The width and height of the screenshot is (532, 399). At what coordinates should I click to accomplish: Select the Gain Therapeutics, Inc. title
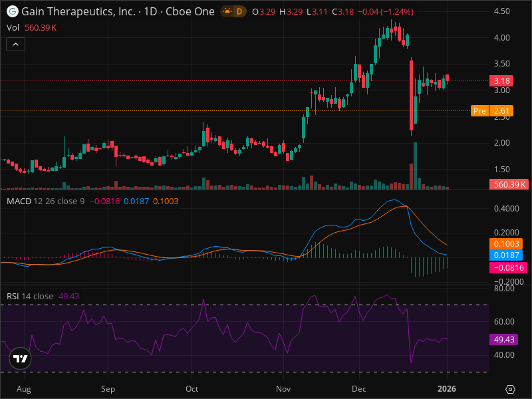[78, 11]
